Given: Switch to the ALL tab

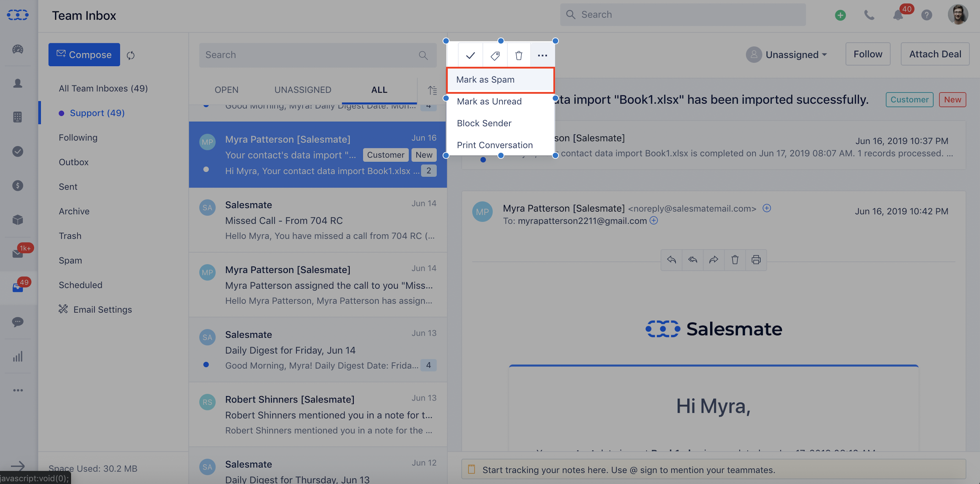Looking at the screenshot, I should [379, 90].
